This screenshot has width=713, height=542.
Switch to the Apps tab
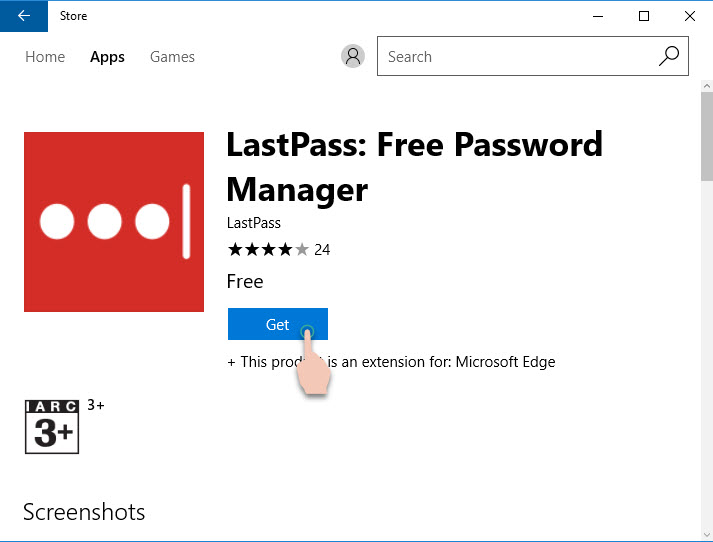click(x=107, y=57)
